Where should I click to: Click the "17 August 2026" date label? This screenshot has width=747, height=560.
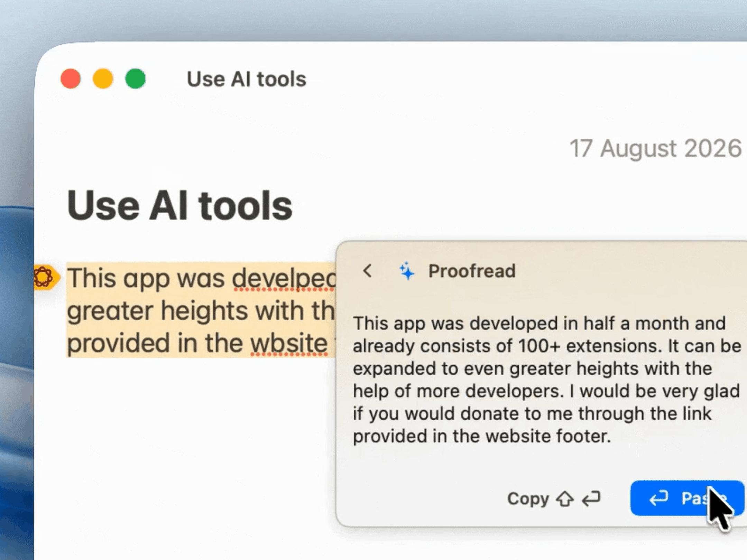coord(656,148)
